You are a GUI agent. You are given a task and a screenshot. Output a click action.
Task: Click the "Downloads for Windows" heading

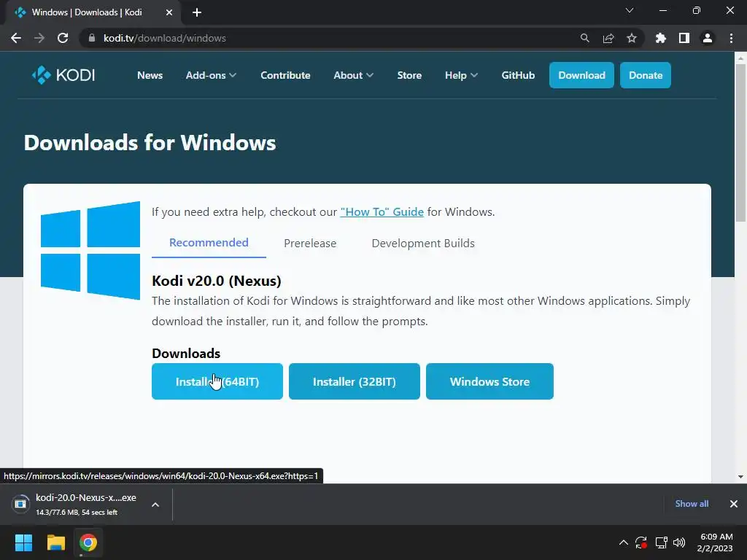(x=150, y=143)
